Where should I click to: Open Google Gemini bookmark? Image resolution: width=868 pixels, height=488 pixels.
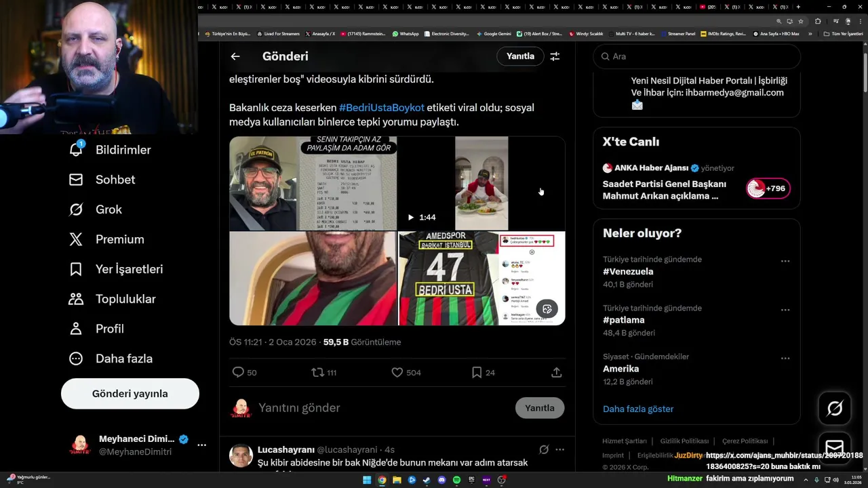click(494, 33)
